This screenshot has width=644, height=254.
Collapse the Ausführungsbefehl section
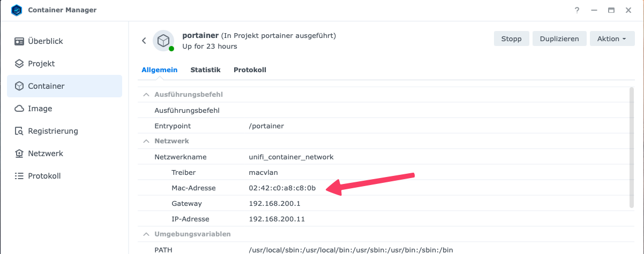tap(145, 95)
